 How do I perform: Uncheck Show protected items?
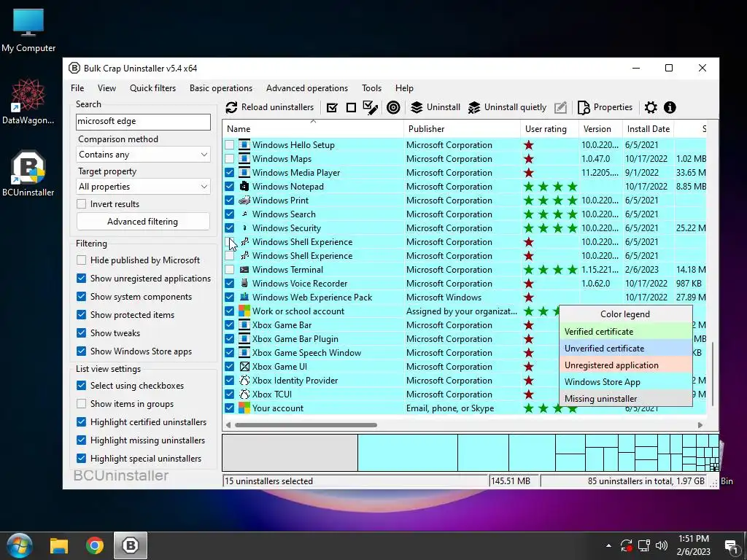point(82,315)
